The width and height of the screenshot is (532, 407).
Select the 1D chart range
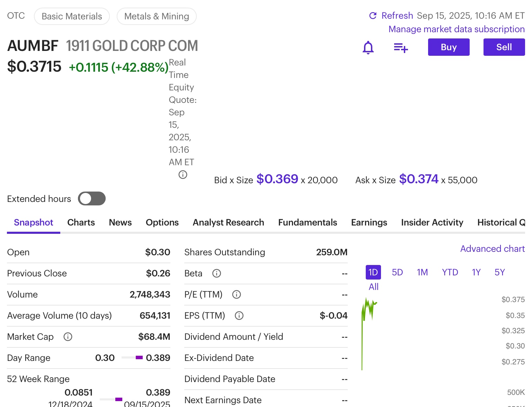click(x=373, y=272)
